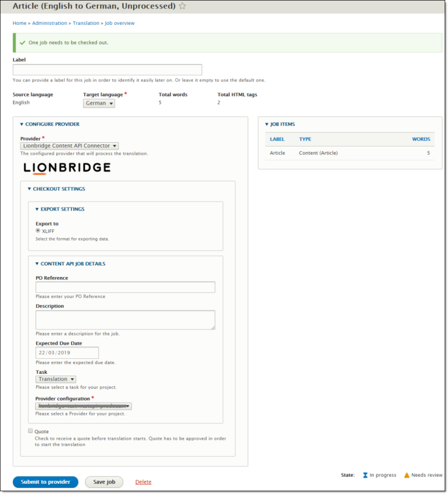This screenshot has width=448, height=494.
Task: Click the 'One job needs to be checked out.' message
Action: click(x=68, y=43)
